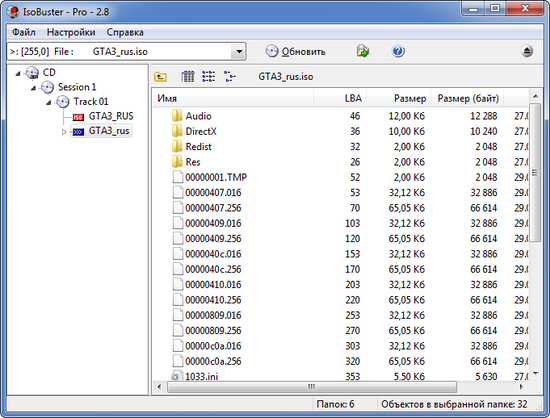Click the 12 288 byte size of Audio
This screenshot has height=418, width=550.
click(483, 116)
